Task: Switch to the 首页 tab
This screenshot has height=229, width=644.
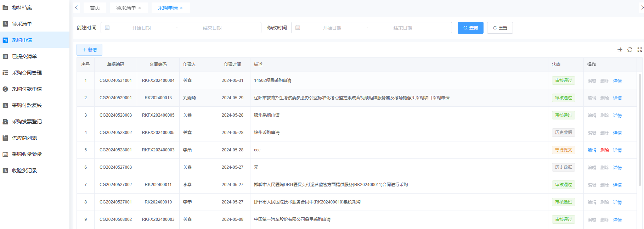Action: click(x=95, y=8)
